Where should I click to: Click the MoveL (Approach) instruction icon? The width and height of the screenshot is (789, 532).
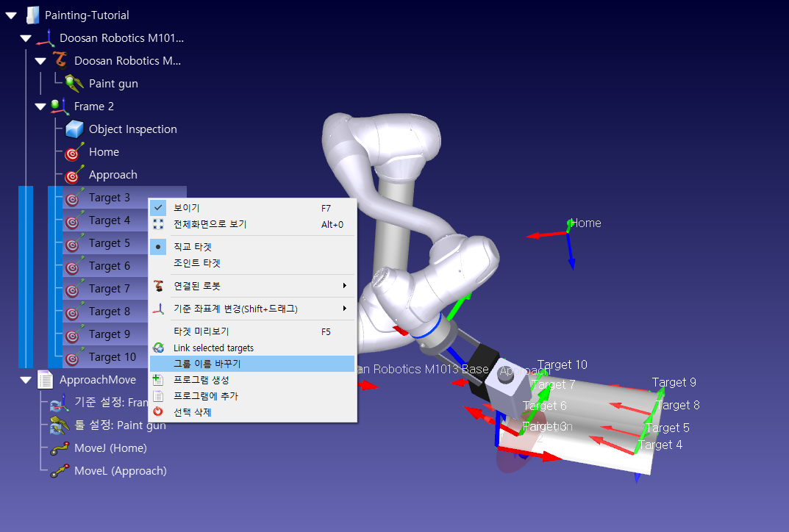click(x=60, y=471)
